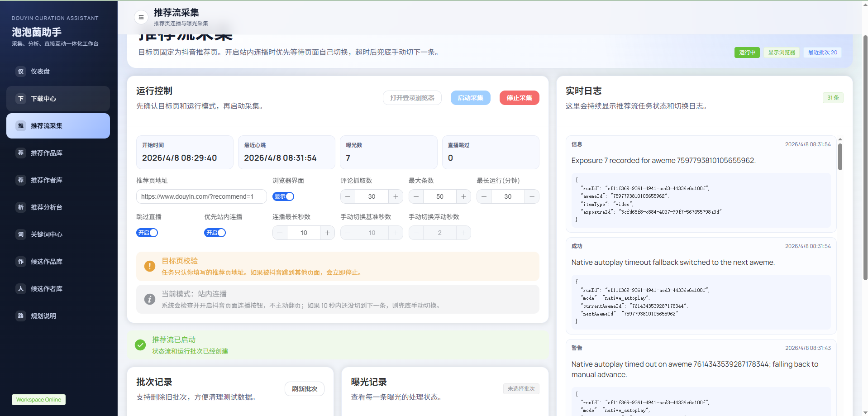Increase 最大条数 with plus button
This screenshot has width=868, height=416.
463,196
